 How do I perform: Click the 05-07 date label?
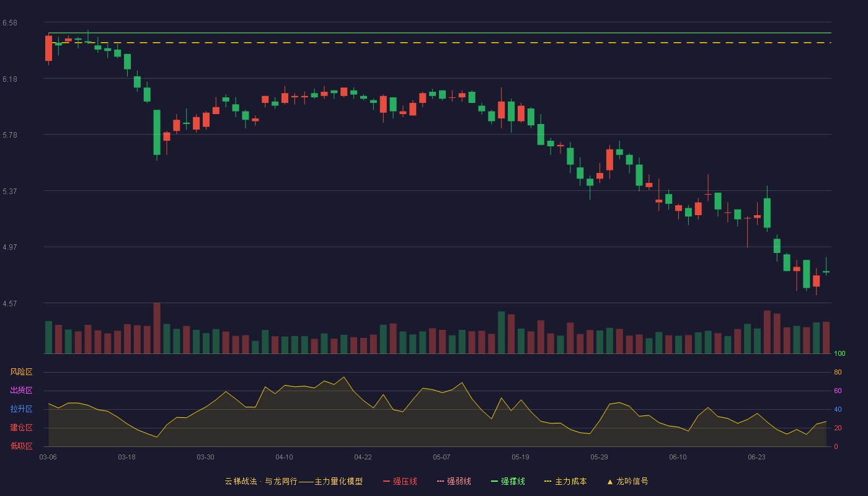[x=441, y=457]
